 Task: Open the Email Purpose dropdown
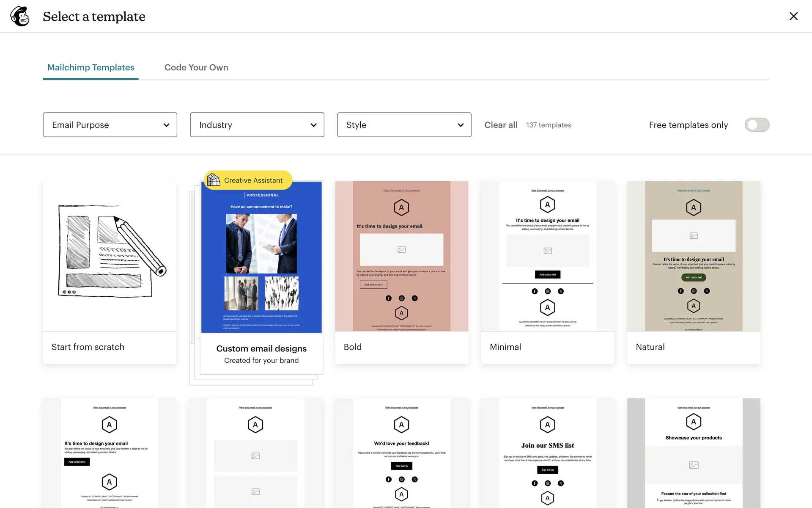click(x=110, y=125)
